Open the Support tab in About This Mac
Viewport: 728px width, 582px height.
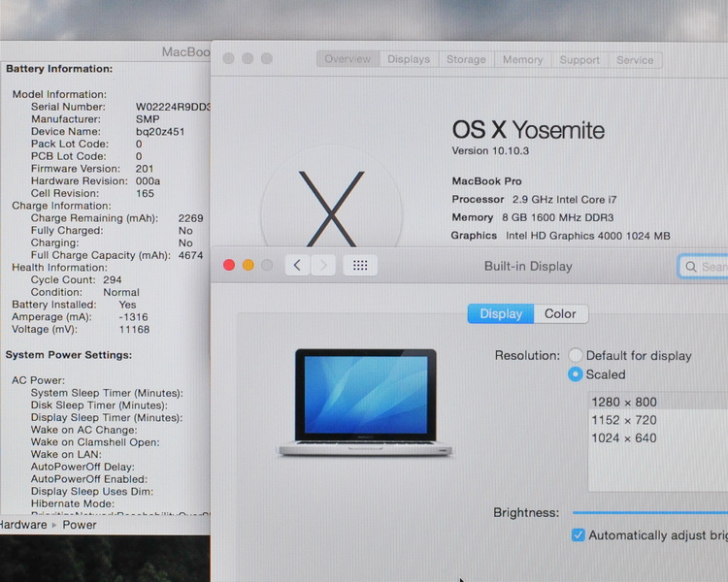[579, 60]
